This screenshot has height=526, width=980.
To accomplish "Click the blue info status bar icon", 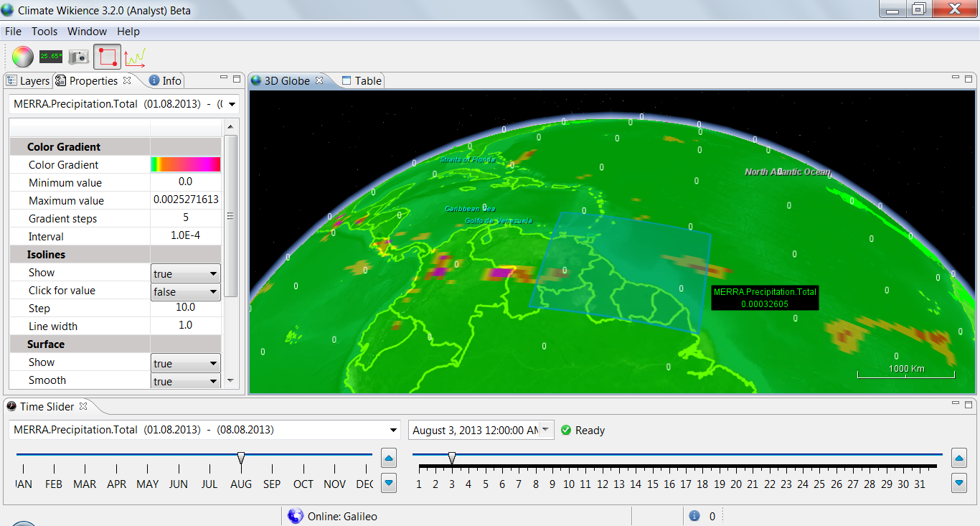I will coord(694,516).
